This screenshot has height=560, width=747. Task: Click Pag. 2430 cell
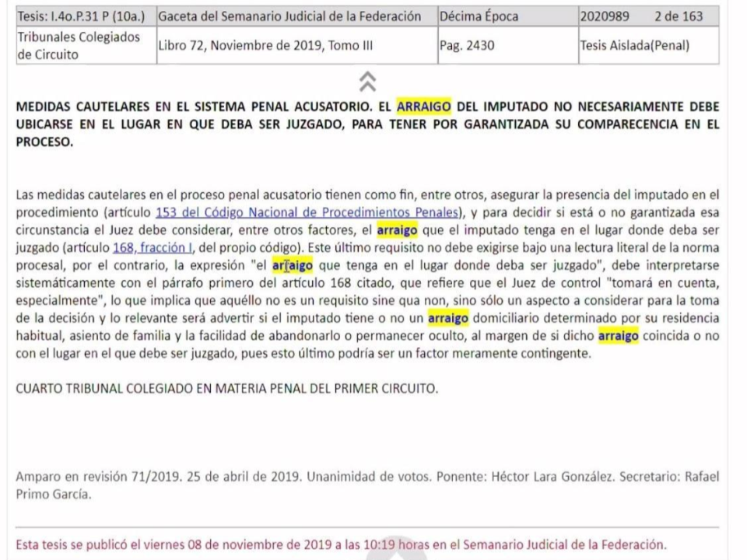coord(508,45)
